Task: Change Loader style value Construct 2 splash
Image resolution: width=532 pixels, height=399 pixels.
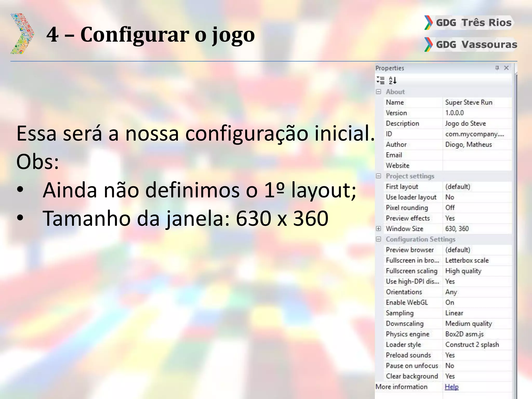Action: [477, 345]
